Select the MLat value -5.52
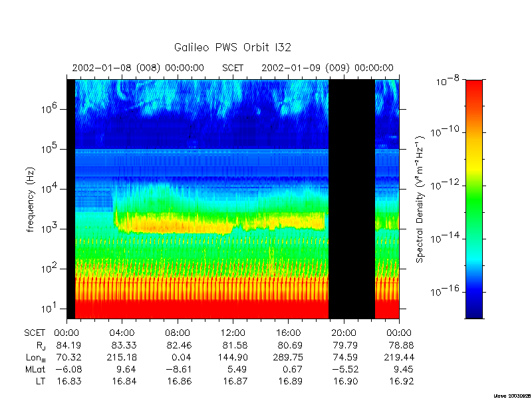Image resolution: width=532 pixels, height=399 pixels. coord(344,369)
